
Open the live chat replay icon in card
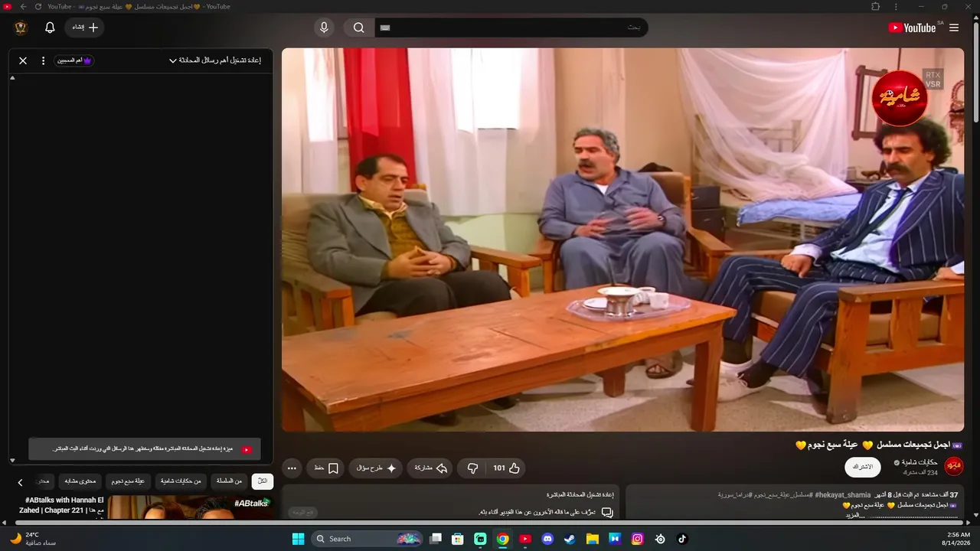[607, 512]
